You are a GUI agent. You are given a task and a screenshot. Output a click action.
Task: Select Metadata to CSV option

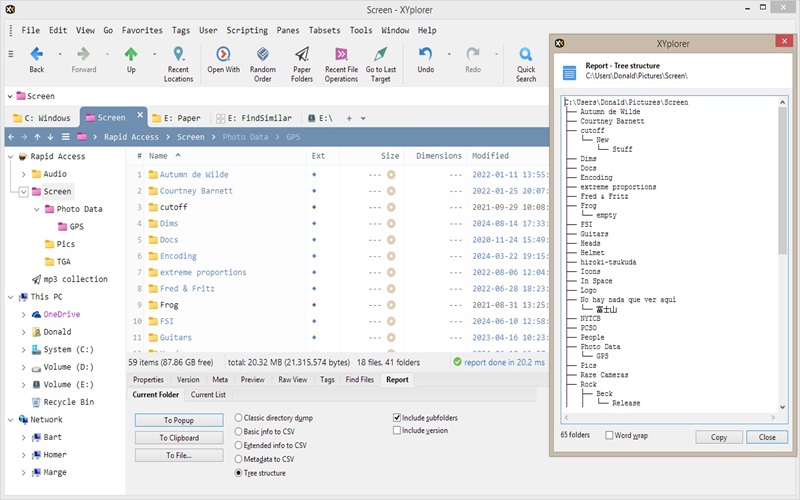pyautogui.click(x=238, y=459)
